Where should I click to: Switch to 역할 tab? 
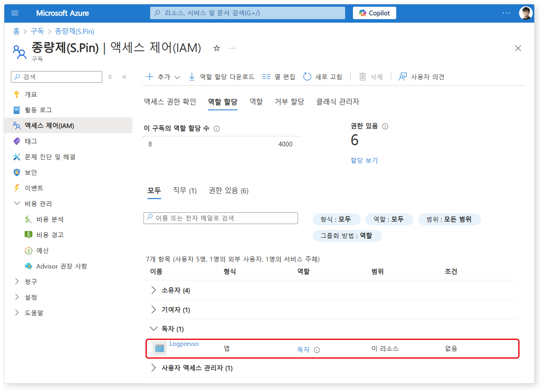click(256, 102)
